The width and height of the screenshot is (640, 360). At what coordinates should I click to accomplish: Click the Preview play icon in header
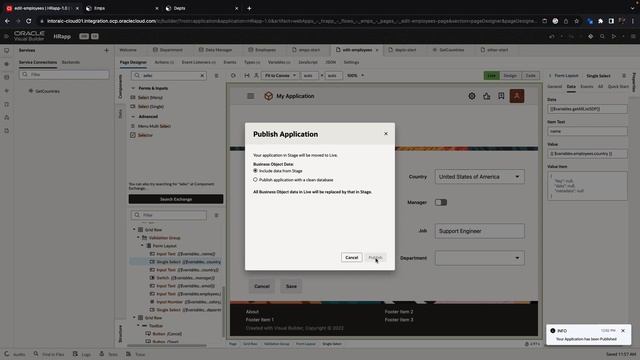(613, 36)
